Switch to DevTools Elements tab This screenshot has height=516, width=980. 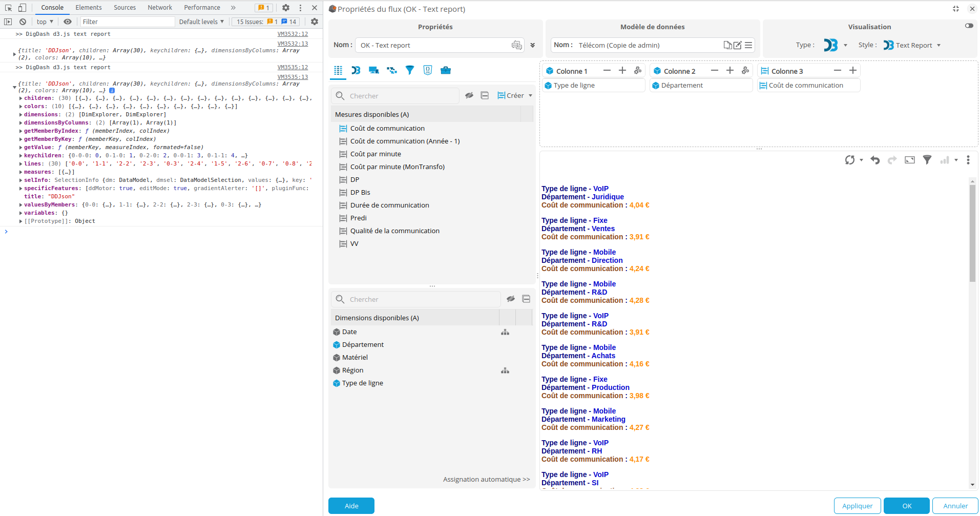pyautogui.click(x=89, y=7)
